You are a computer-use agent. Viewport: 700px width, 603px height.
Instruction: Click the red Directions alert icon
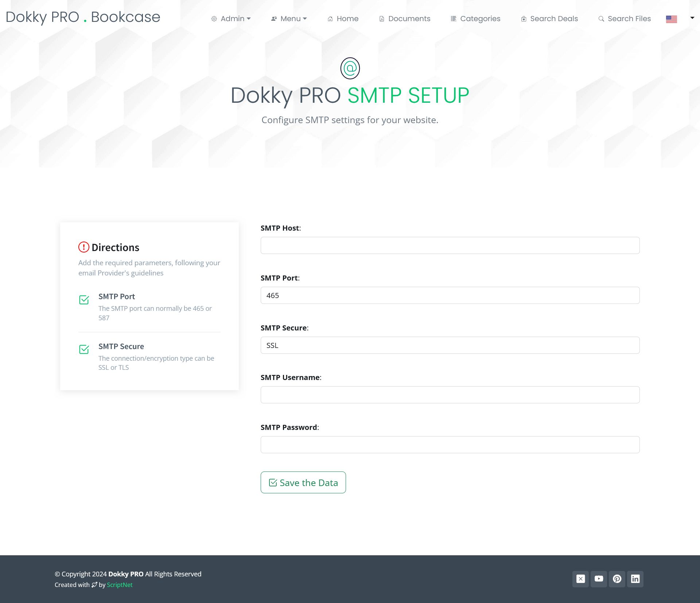(84, 247)
